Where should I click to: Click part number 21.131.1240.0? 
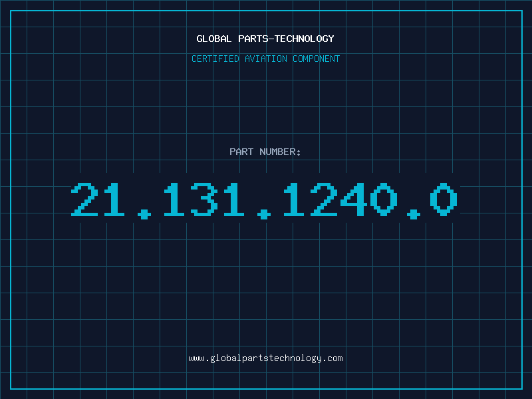click(x=264, y=200)
